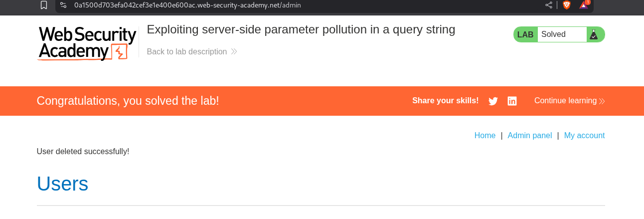
Task: Open the Back to lab description link
Action: [187, 52]
